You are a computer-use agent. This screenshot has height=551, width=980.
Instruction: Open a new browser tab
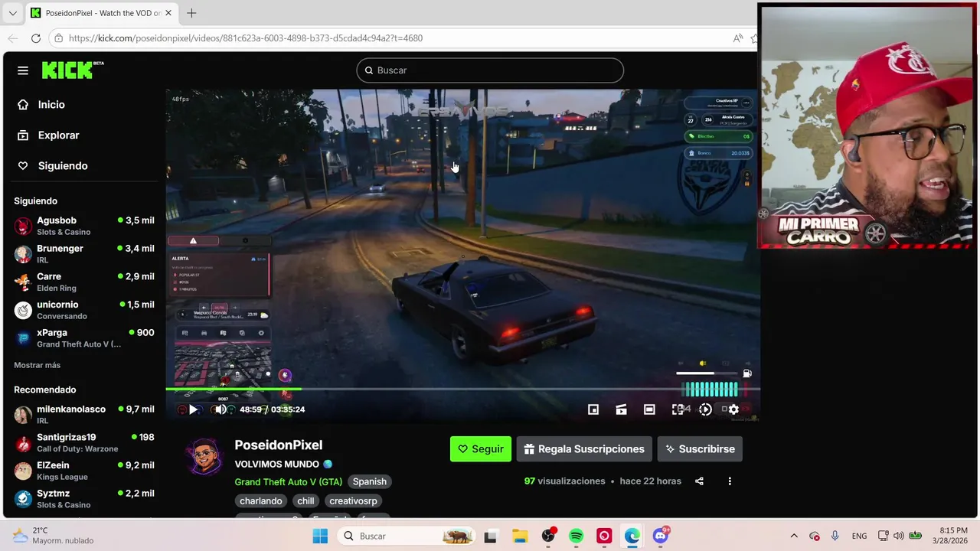[x=191, y=13]
